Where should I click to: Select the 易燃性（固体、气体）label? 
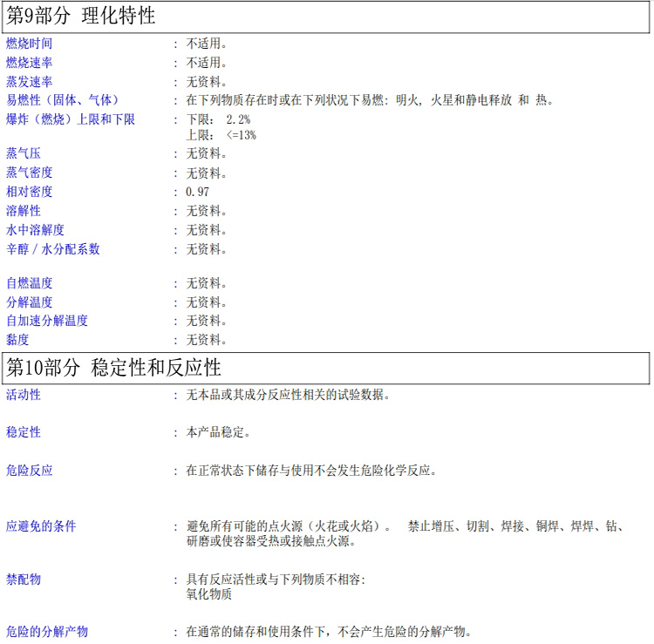coord(63,100)
